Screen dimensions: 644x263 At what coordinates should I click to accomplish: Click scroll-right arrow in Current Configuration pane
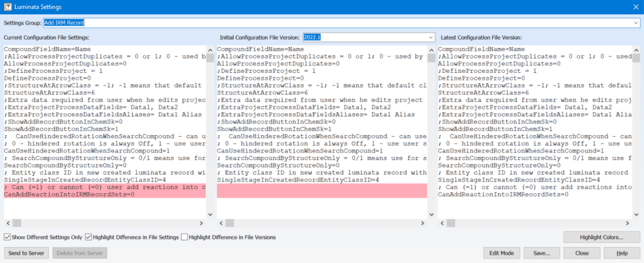(201, 223)
